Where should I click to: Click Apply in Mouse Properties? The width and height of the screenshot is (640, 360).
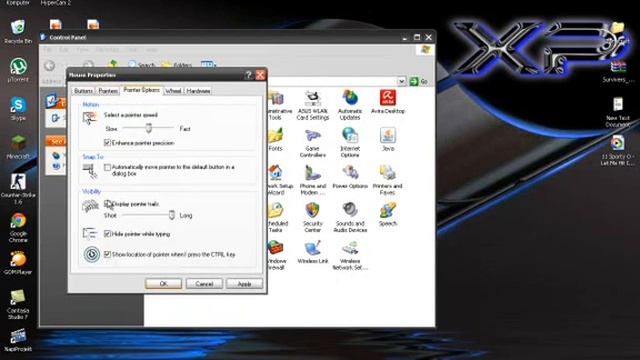coord(244,284)
